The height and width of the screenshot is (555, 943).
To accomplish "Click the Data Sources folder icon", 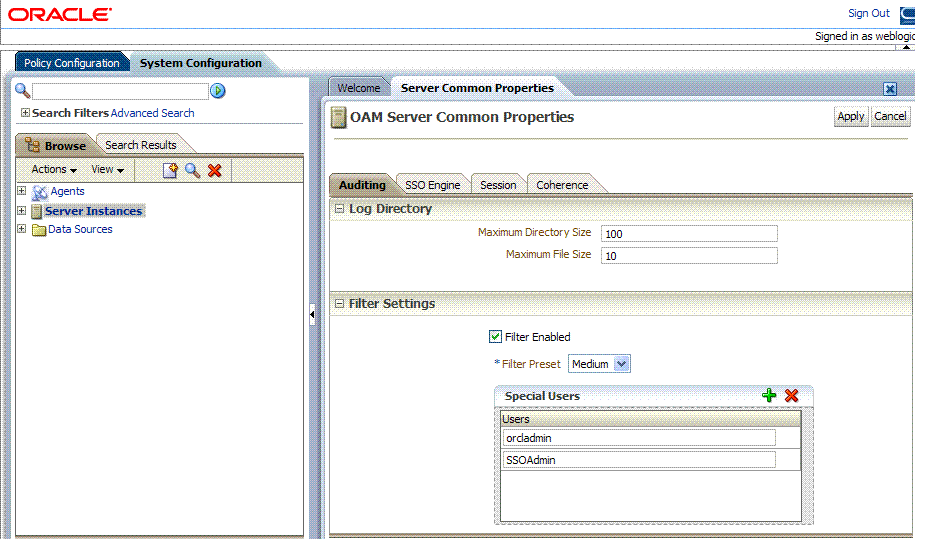I will [39, 230].
